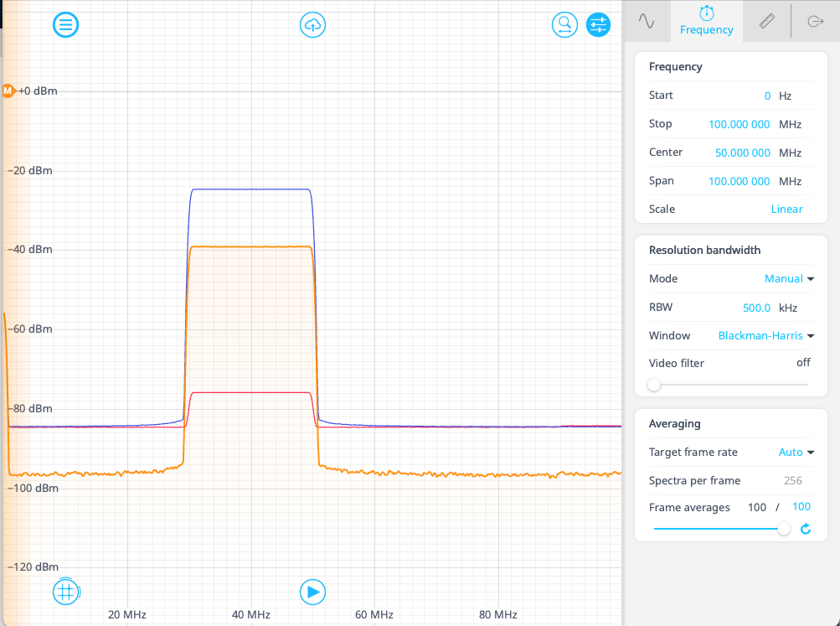The image size is (840, 626).
Task: Click the RBW 500.0 kHz value
Action: pos(756,308)
